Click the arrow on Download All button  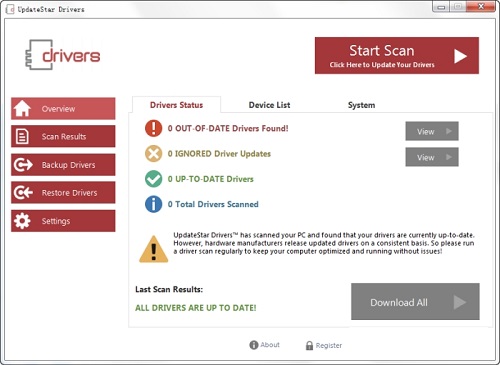460,302
